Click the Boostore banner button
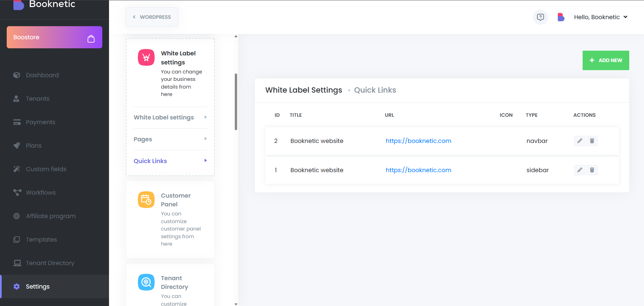The width and height of the screenshot is (644, 306). coord(54,37)
